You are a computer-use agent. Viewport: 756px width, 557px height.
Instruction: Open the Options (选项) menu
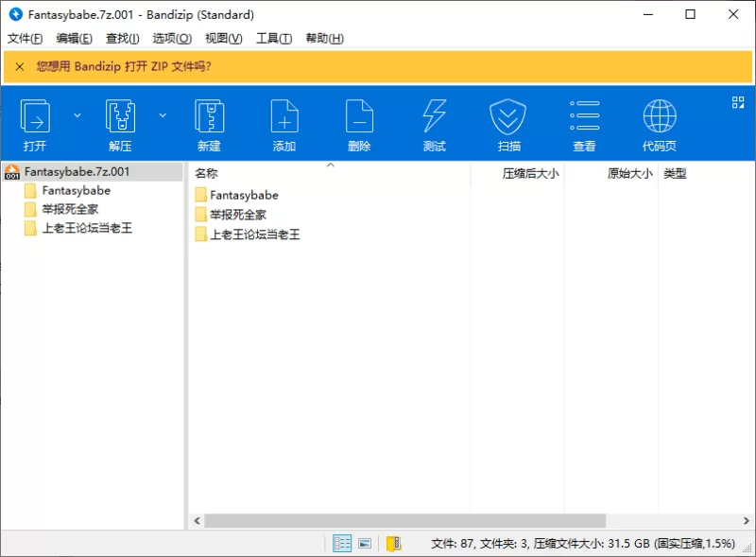tap(172, 38)
